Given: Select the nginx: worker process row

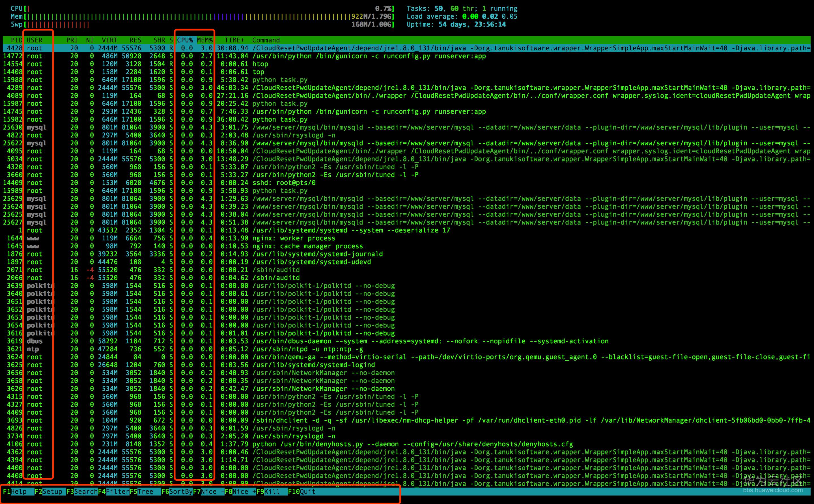Looking at the screenshot, I should (x=293, y=238).
